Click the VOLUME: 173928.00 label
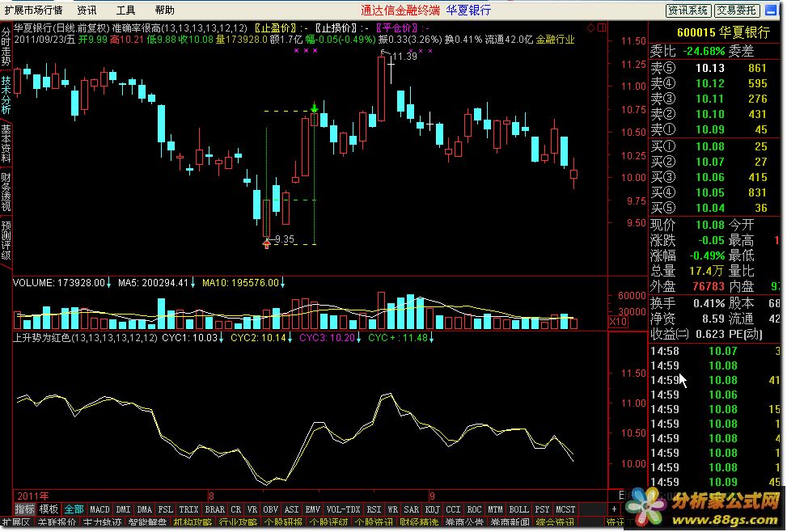Screen dimensions: 787x532 [59, 283]
